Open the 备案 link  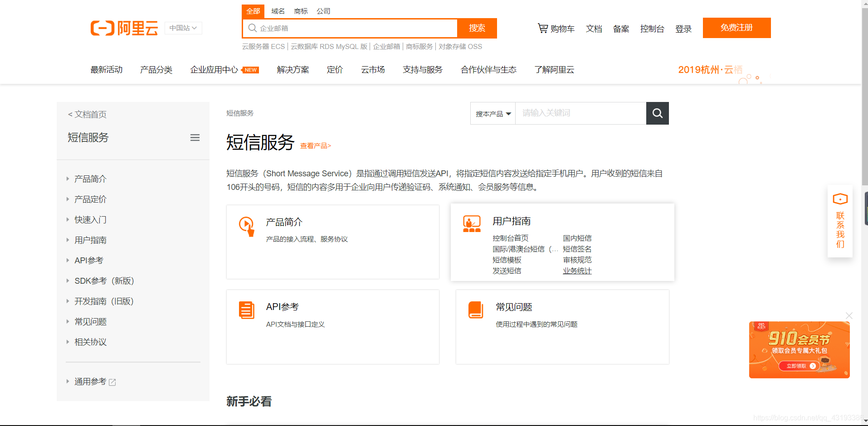point(621,29)
